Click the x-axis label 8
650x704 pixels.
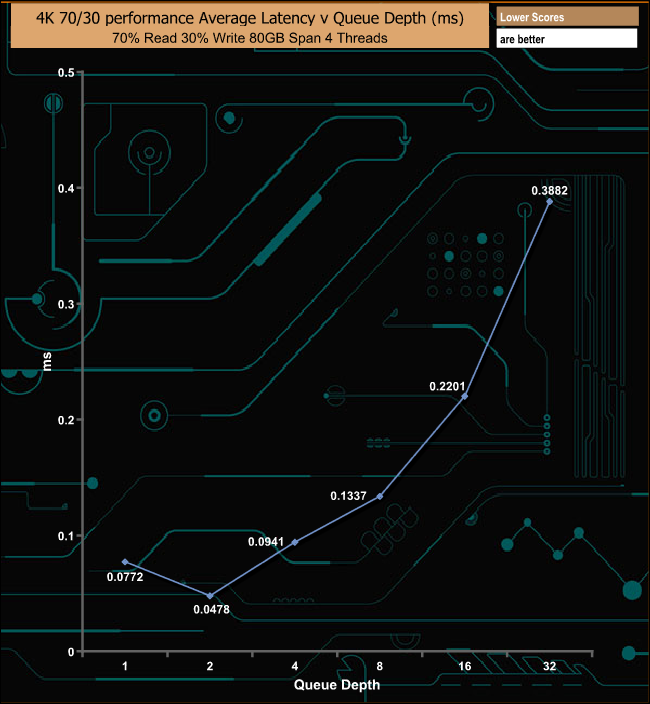[x=380, y=666]
